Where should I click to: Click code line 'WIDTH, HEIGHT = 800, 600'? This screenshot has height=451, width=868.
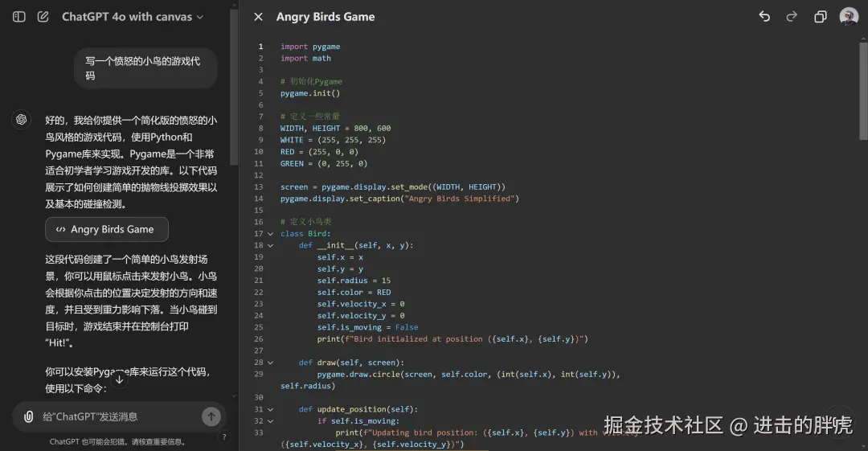coord(335,128)
